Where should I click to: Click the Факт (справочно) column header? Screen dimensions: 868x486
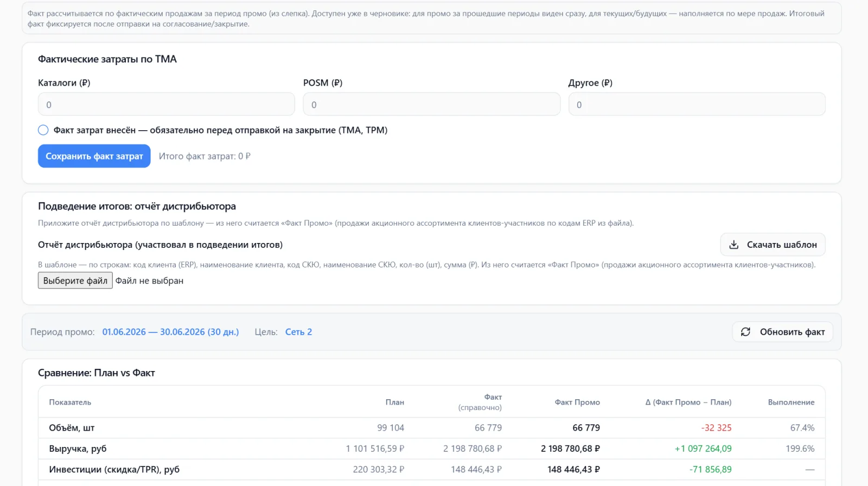(x=480, y=402)
